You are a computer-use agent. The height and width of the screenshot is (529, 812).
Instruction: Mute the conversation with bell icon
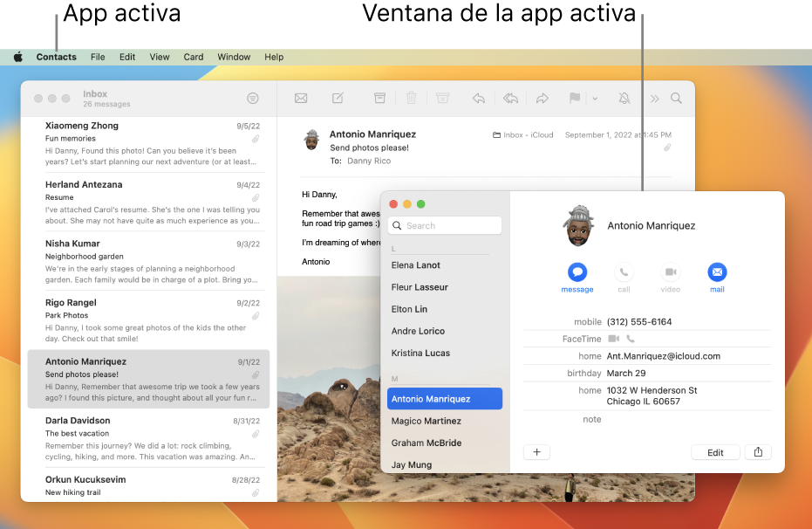pos(624,98)
